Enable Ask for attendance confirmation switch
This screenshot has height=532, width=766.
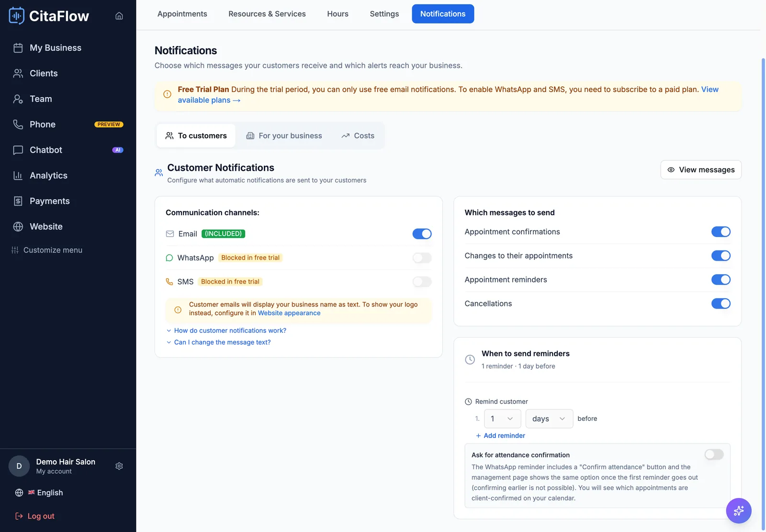pos(714,454)
